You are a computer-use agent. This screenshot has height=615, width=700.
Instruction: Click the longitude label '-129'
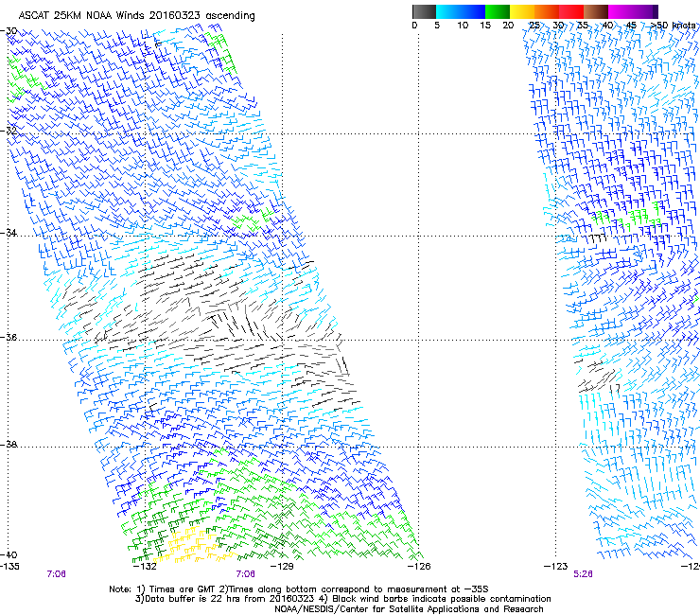(282, 567)
